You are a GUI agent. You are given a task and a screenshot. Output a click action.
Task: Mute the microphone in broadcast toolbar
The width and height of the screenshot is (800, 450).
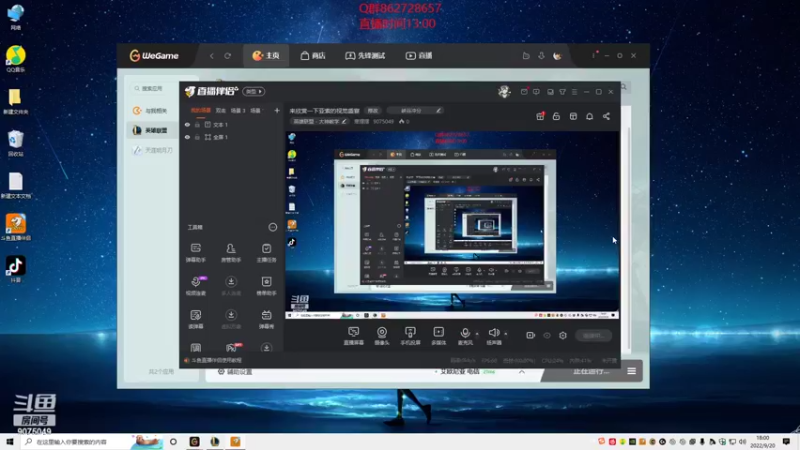(x=465, y=336)
